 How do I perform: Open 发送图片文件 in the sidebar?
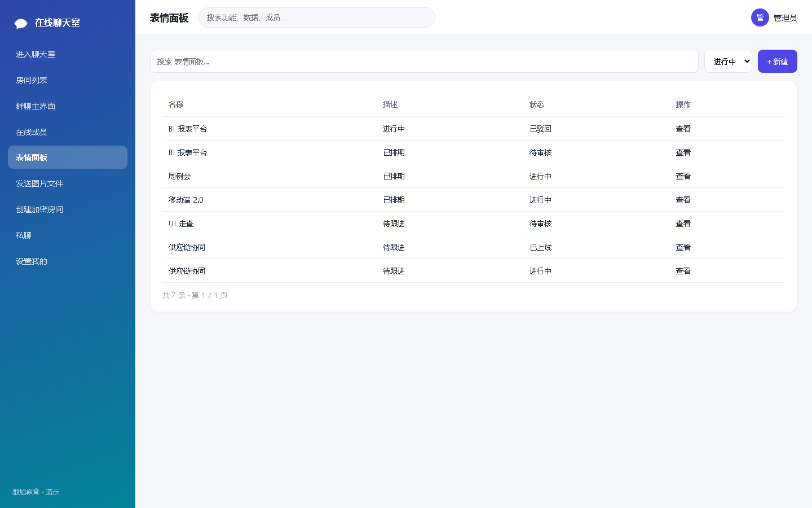(x=68, y=183)
